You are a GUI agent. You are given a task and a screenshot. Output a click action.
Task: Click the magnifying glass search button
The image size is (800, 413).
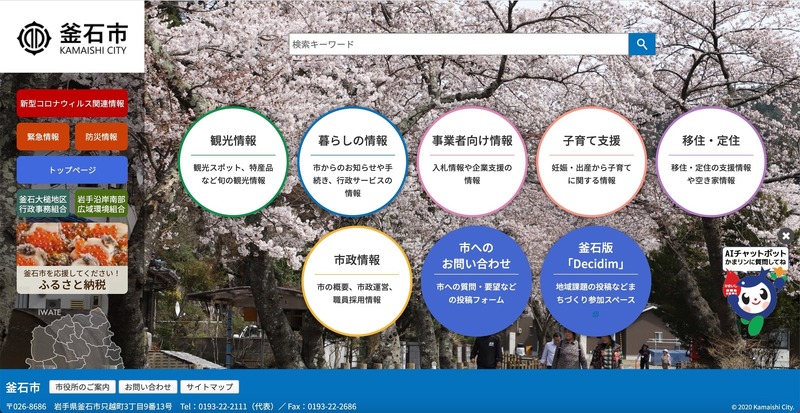coord(642,45)
